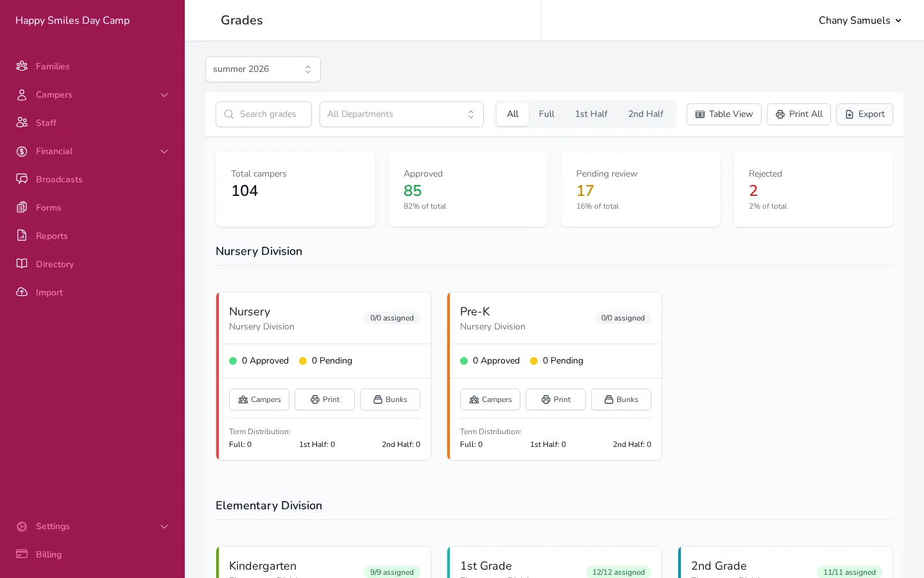
Task: Click the 2nd Grade card title
Action: (719, 566)
